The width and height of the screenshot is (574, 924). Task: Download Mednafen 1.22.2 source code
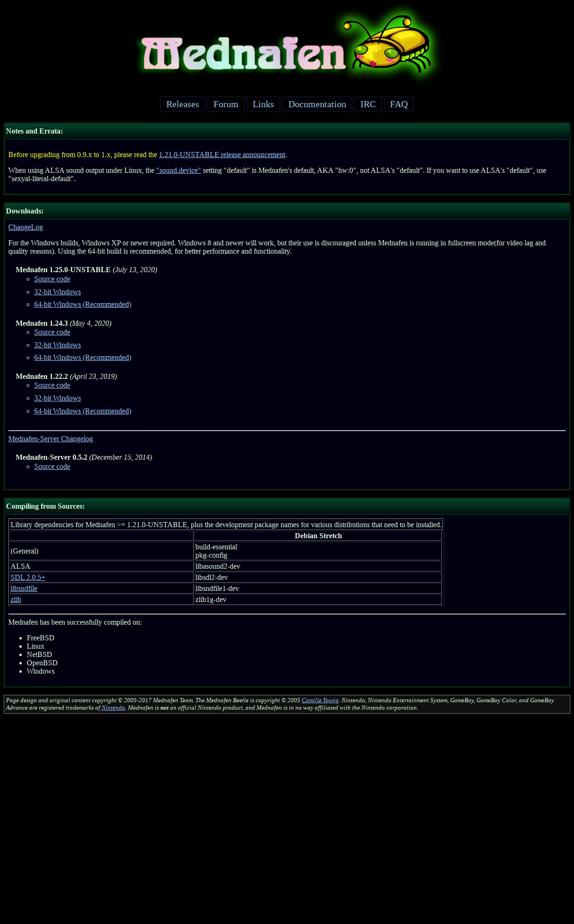(x=52, y=385)
